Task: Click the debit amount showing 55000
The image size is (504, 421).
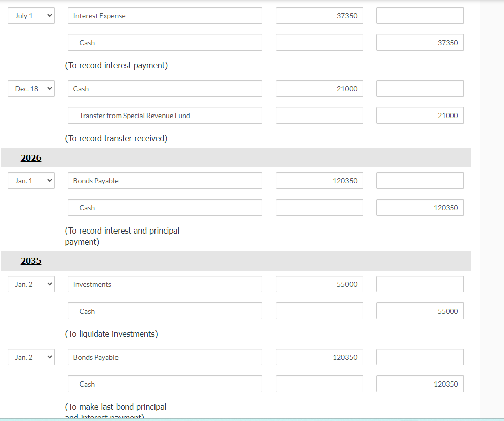Action: (x=319, y=284)
